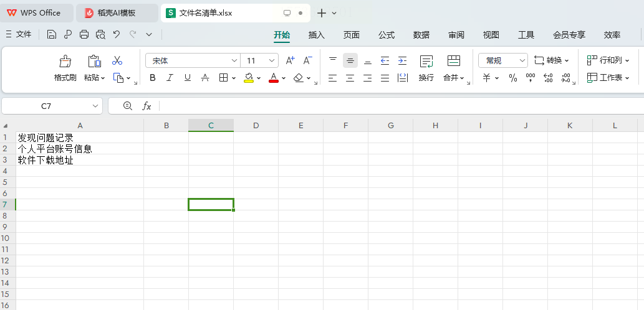Toggle Italic formatting

(x=170, y=78)
